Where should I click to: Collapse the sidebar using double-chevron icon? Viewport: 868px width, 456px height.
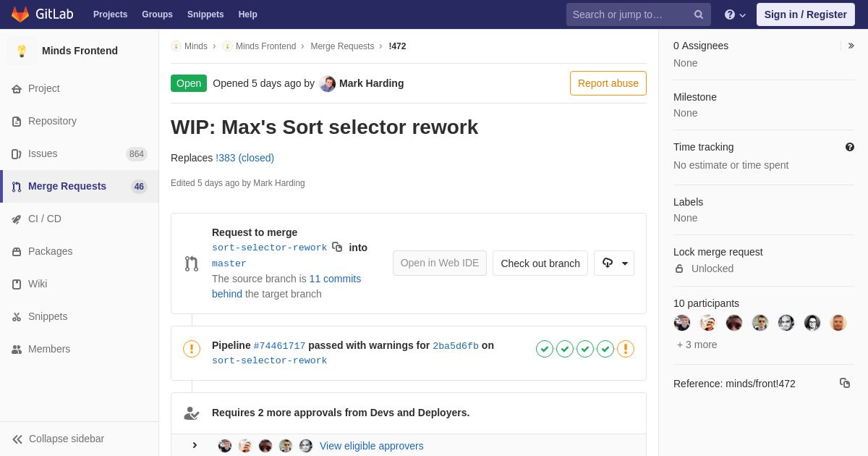17,439
